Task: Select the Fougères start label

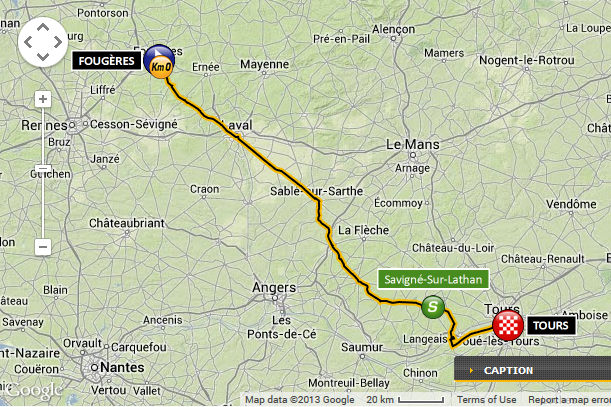Action: 106,61
